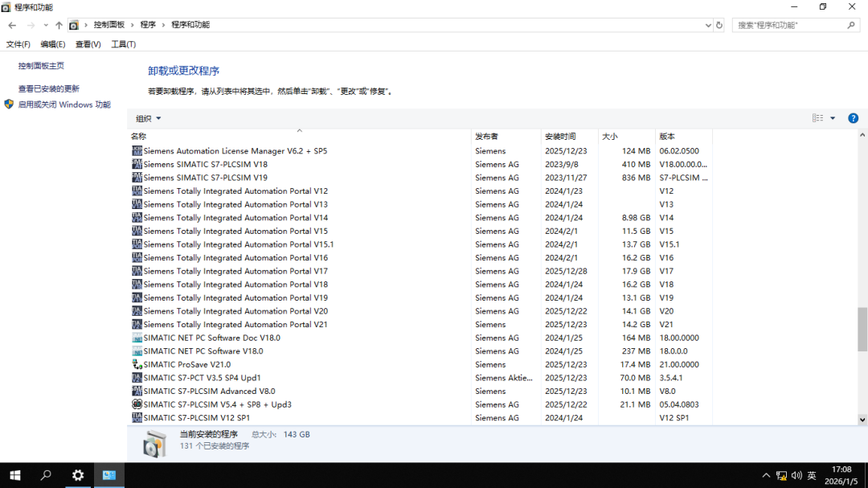Refresh the Programs and Features list
The width and height of the screenshot is (868, 488).
point(719,25)
